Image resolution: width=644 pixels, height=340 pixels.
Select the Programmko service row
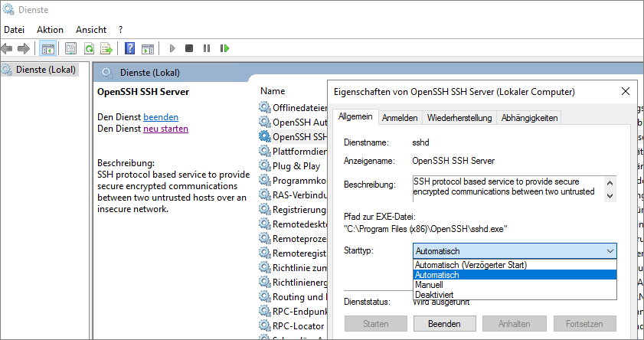tap(293, 181)
